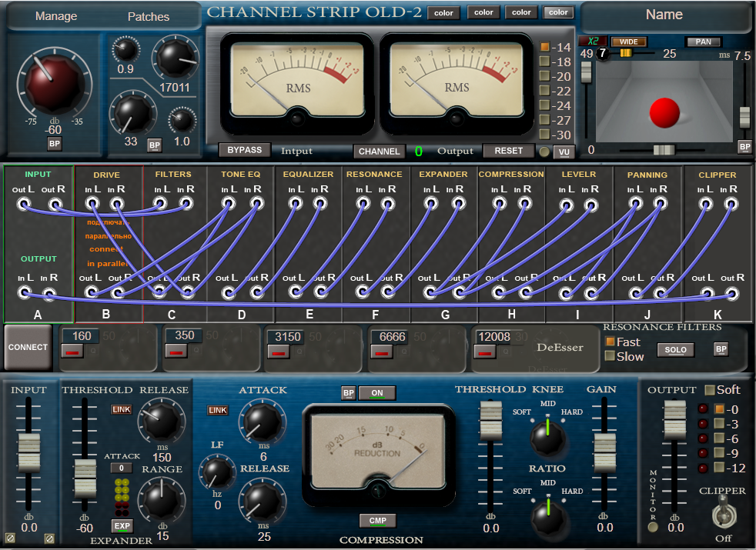Enable the Soft output checkbox
756x550 pixels.
coord(710,390)
